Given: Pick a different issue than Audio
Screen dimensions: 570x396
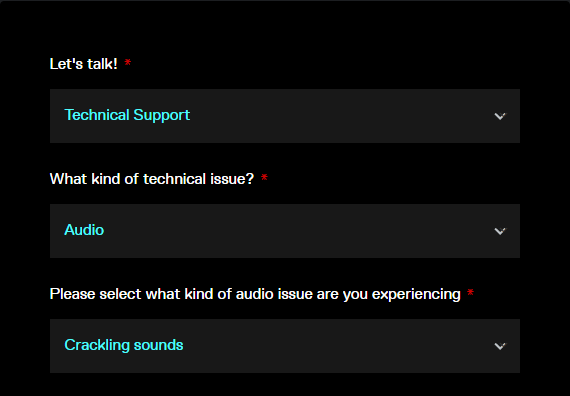Looking at the screenshot, I should point(285,231).
